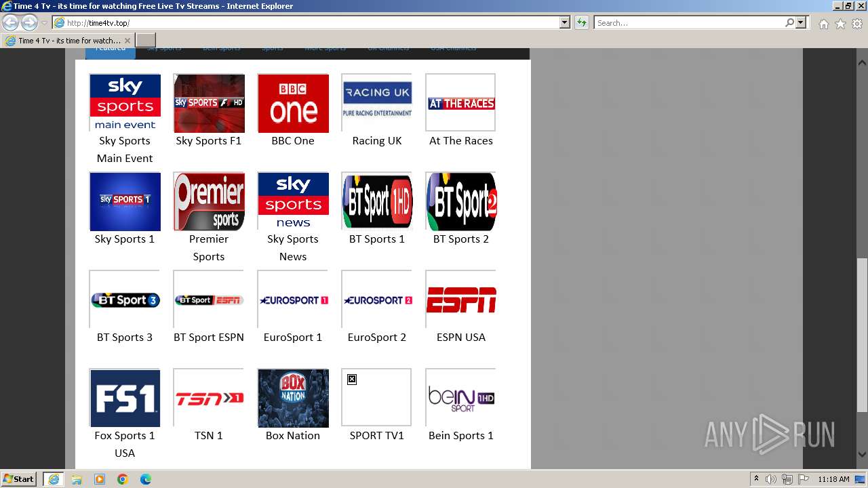Open the Sky Sports F1 channel logo

pos(209,102)
